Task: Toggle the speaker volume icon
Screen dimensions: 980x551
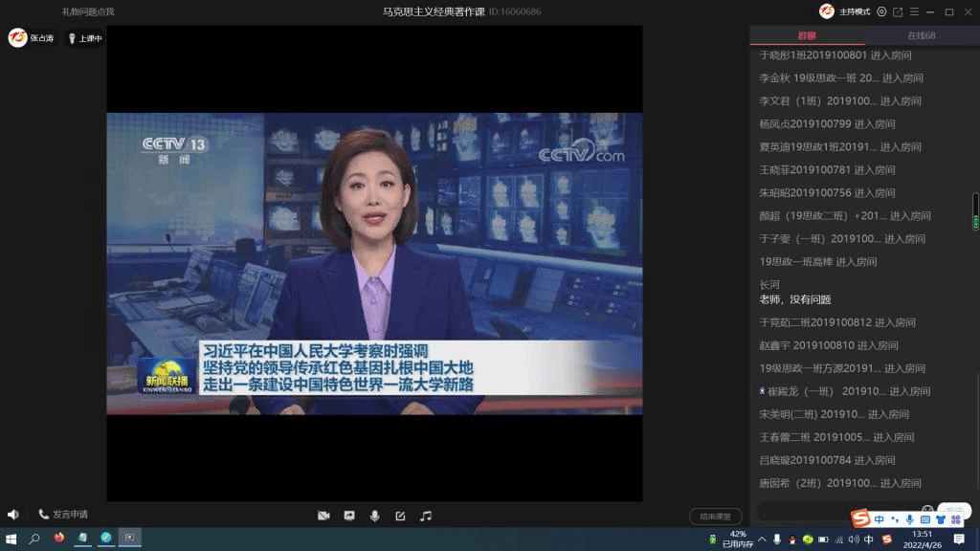Action: (13, 515)
